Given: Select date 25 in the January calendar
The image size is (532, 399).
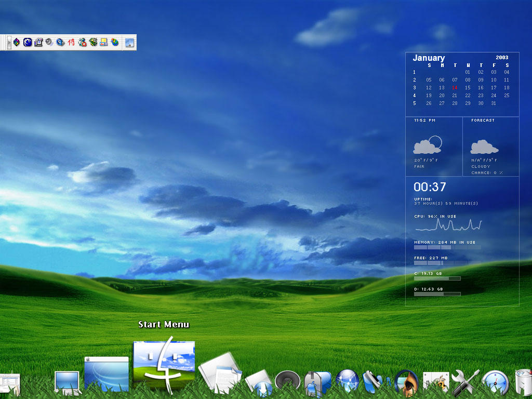Looking at the screenshot, I should click(x=507, y=96).
